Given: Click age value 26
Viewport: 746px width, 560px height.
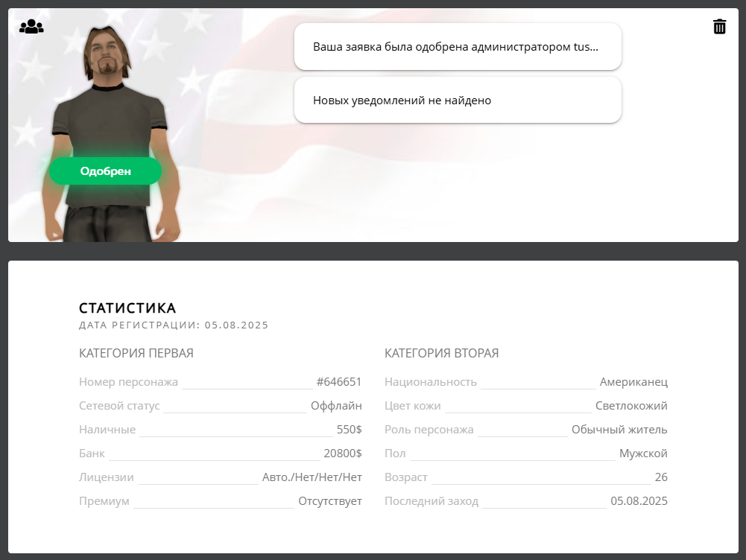Looking at the screenshot, I should (661, 477).
